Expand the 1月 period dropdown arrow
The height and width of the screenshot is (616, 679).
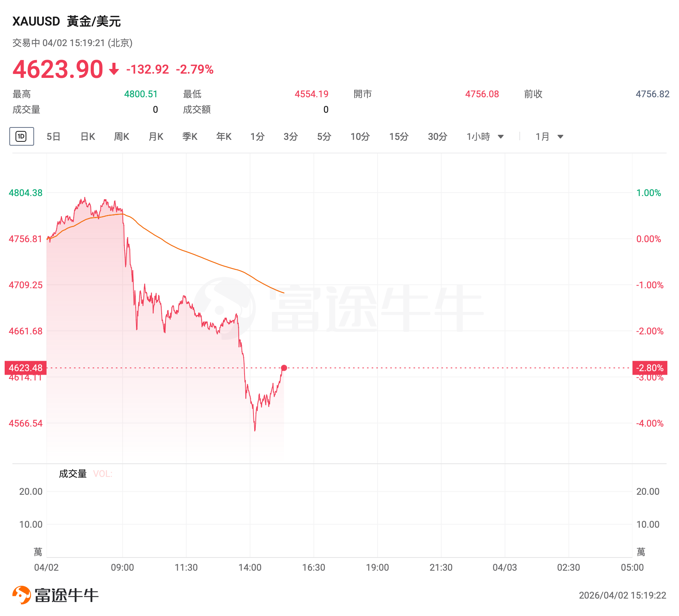[560, 137]
